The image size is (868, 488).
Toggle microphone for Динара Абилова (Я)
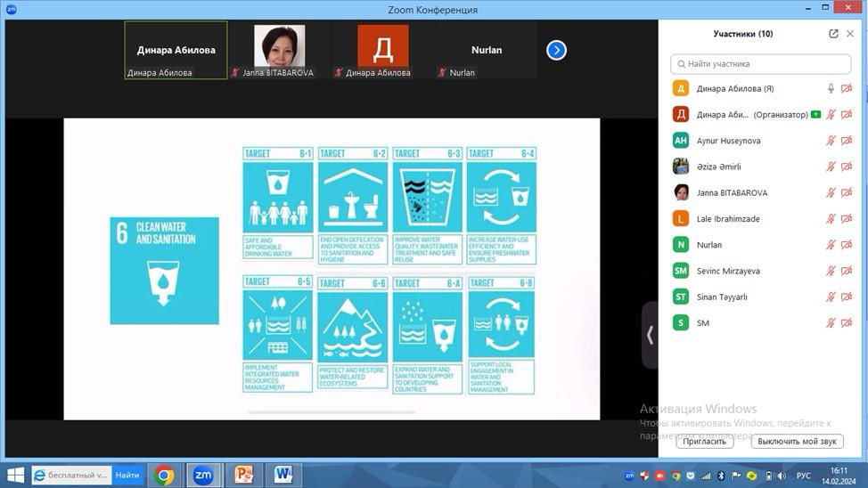click(x=831, y=88)
